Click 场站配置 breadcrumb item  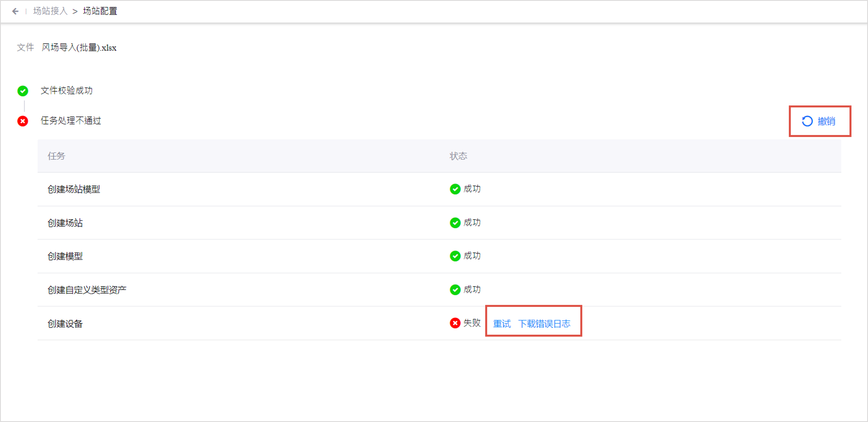100,11
